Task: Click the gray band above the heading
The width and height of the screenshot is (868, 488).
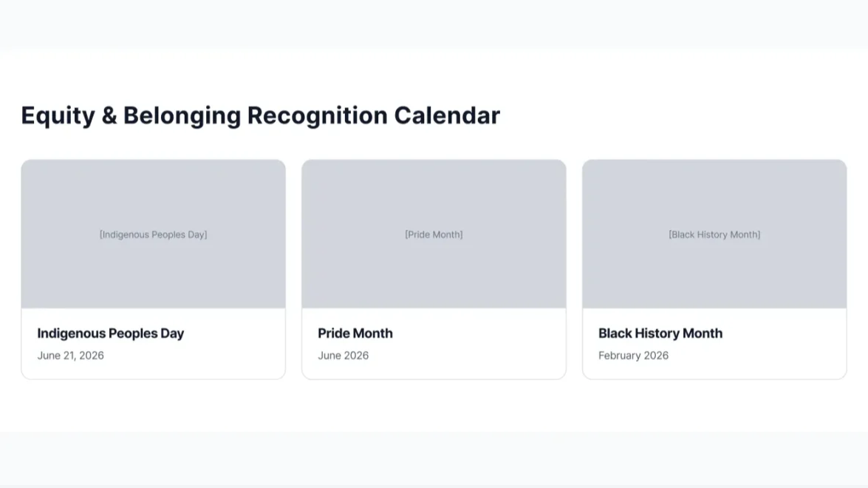Action: point(434,24)
